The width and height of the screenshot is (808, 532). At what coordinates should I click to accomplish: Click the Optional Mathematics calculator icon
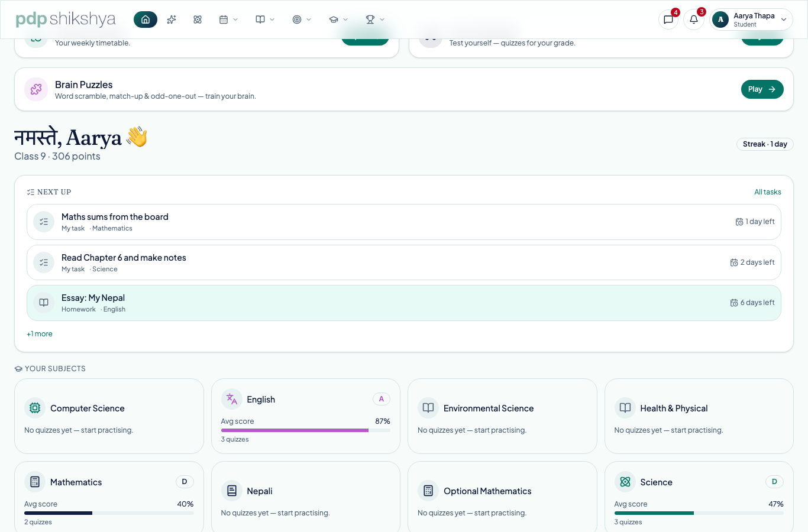coord(428,491)
